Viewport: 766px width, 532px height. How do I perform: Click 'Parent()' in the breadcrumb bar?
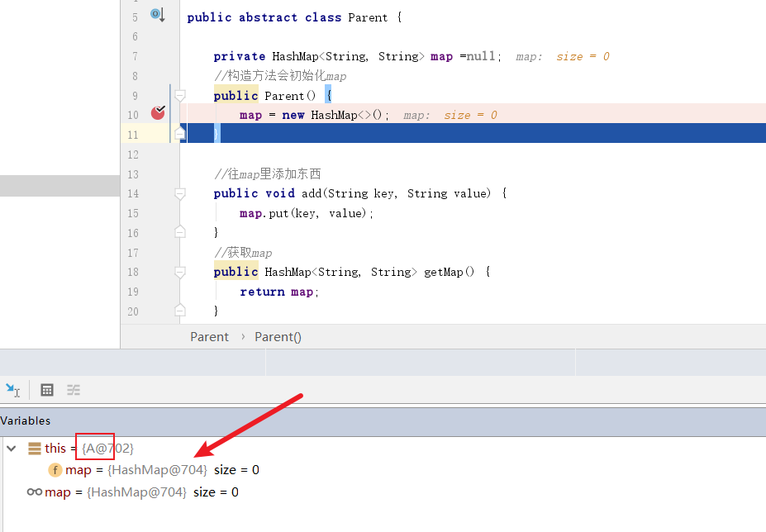click(x=278, y=337)
